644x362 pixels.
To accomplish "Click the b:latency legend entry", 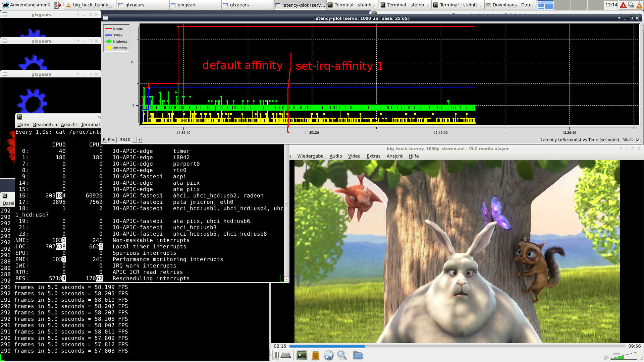I will point(116,42).
